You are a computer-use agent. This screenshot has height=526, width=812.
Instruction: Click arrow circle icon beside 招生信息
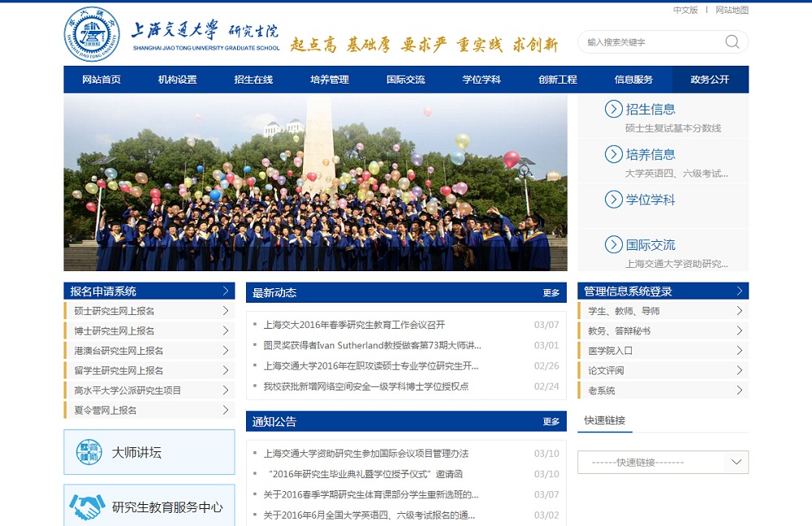click(614, 109)
